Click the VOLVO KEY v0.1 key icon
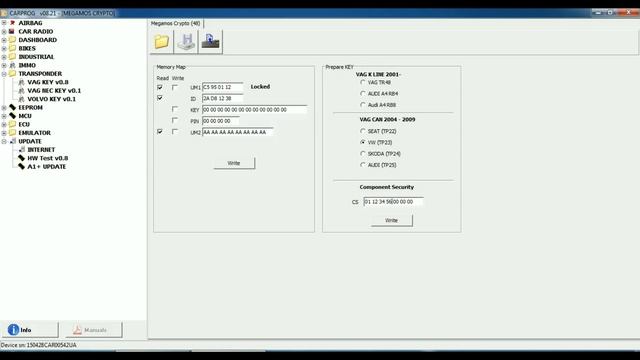The height and width of the screenshot is (360, 640). tap(22, 99)
